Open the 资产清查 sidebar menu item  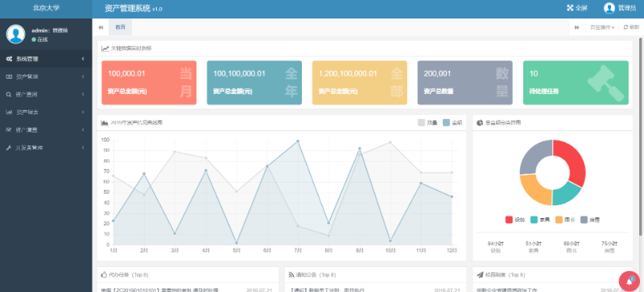pos(46,130)
